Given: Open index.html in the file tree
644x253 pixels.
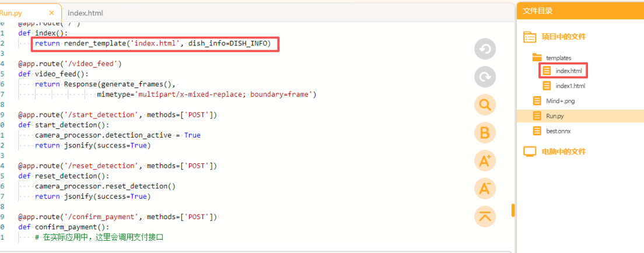Looking at the screenshot, I should tap(568, 71).
